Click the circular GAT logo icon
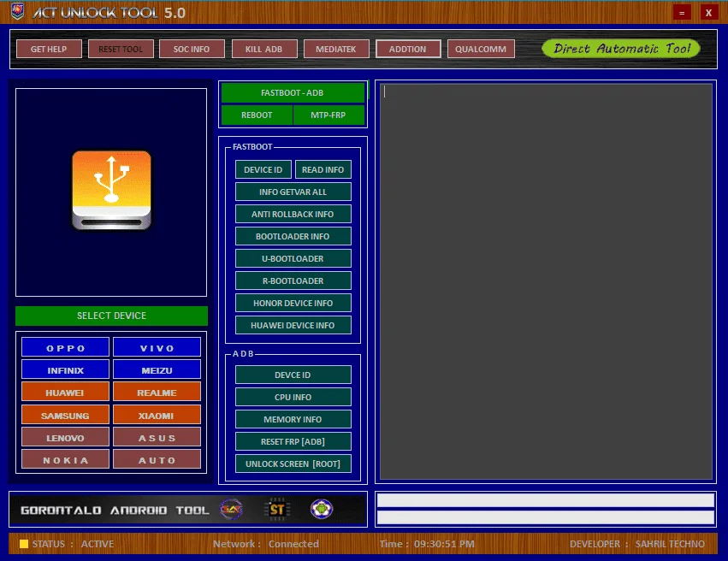This screenshot has width=728, height=561. (x=231, y=510)
